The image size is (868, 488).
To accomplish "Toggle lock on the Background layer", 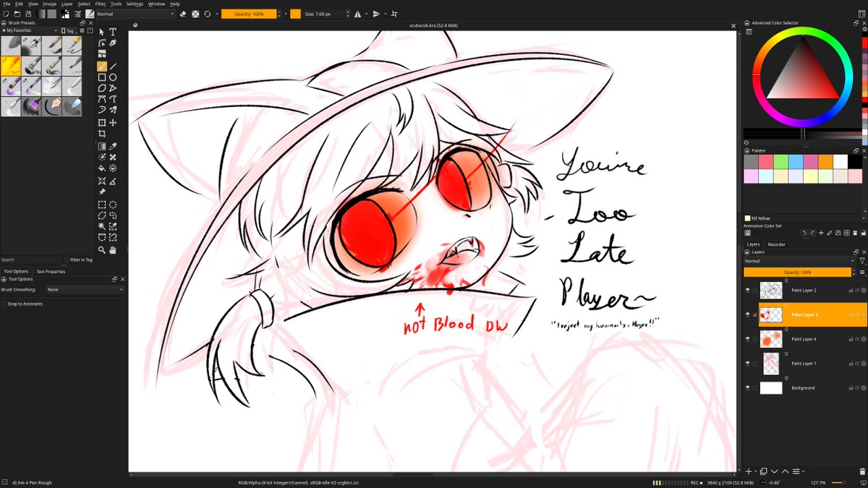I will pos(851,388).
